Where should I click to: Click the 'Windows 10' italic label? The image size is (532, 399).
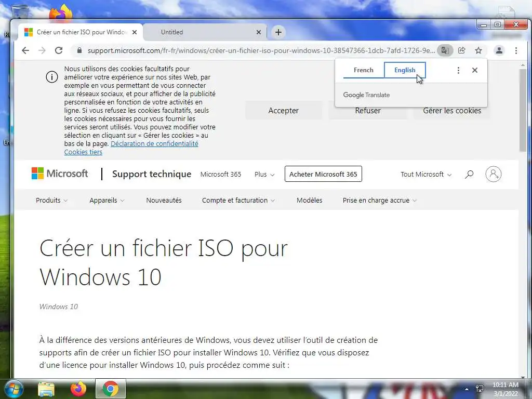point(58,307)
